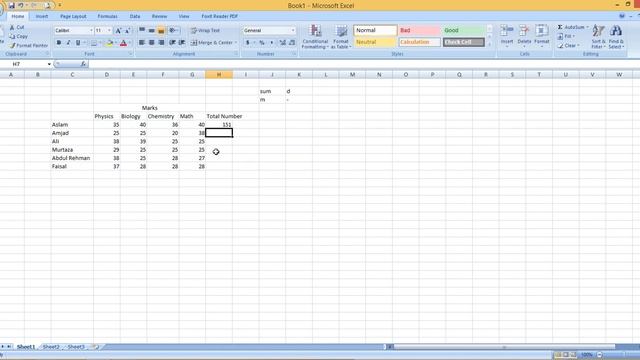Select cell showing Total Number header
This screenshot has height=360, width=640.
tap(224, 116)
